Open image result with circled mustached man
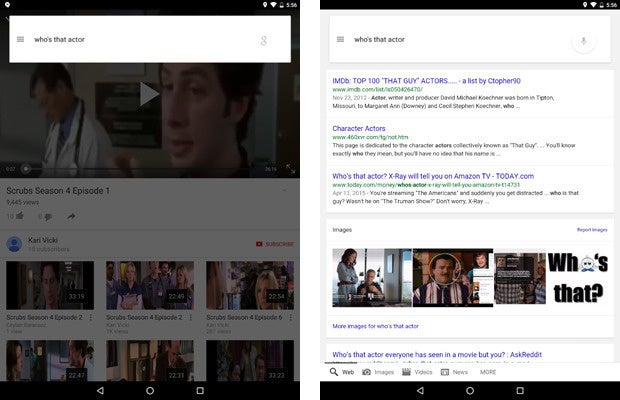 click(x=453, y=277)
